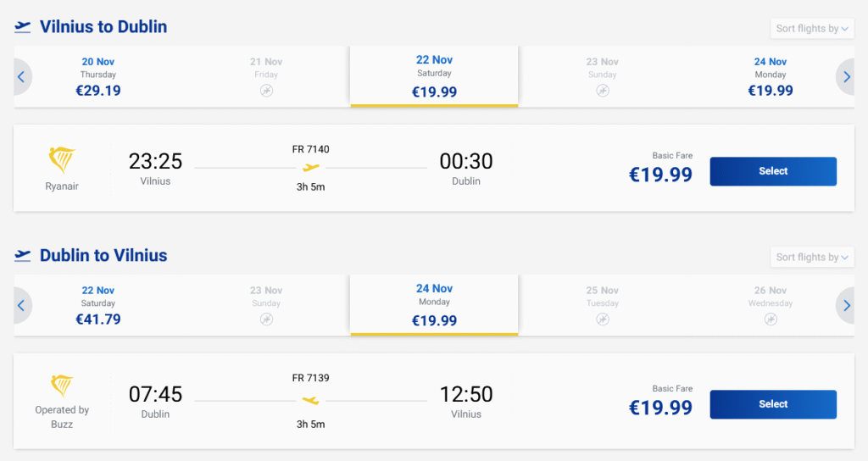Open Sort flights by dropdown for return
Screen dimensions: 868x461
tap(812, 258)
